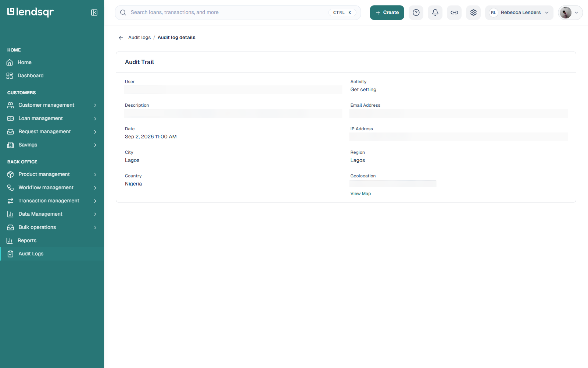This screenshot has height=368, width=588.
Task: Expand Transaction management chevron
Action: point(95,201)
